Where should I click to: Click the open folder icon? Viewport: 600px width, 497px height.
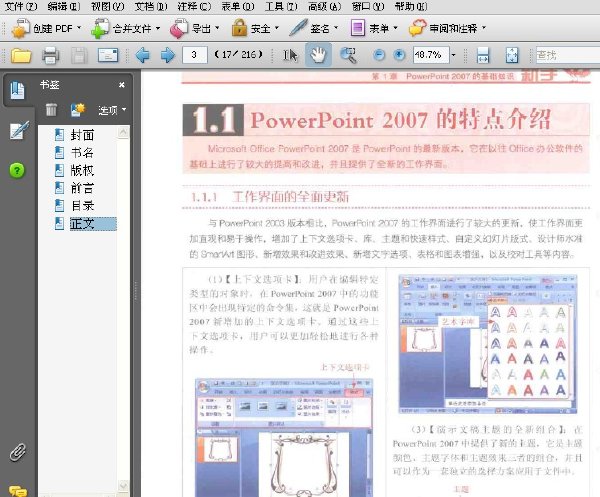pyautogui.click(x=21, y=55)
